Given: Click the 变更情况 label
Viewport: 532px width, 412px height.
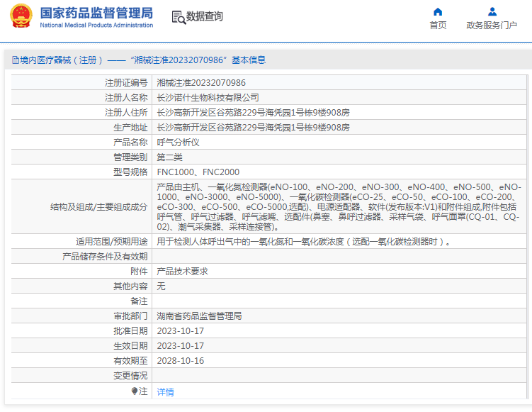Looking at the screenshot, I should pos(130,376).
